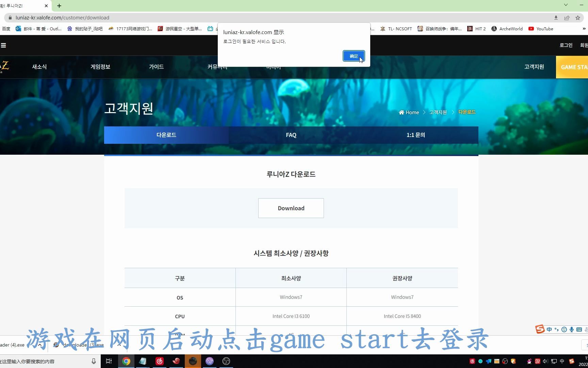Open the OBS Studio taskbar icon

pyautogui.click(x=226, y=361)
